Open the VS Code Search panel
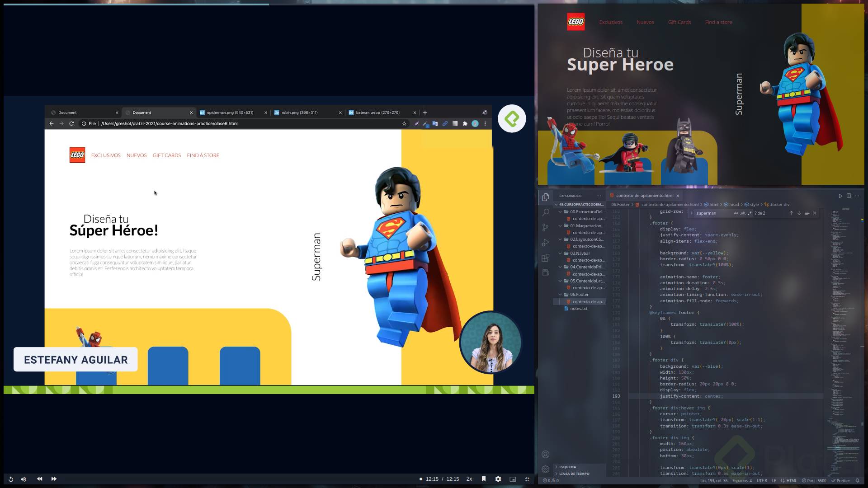This screenshot has width=868, height=488. pos(546,212)
